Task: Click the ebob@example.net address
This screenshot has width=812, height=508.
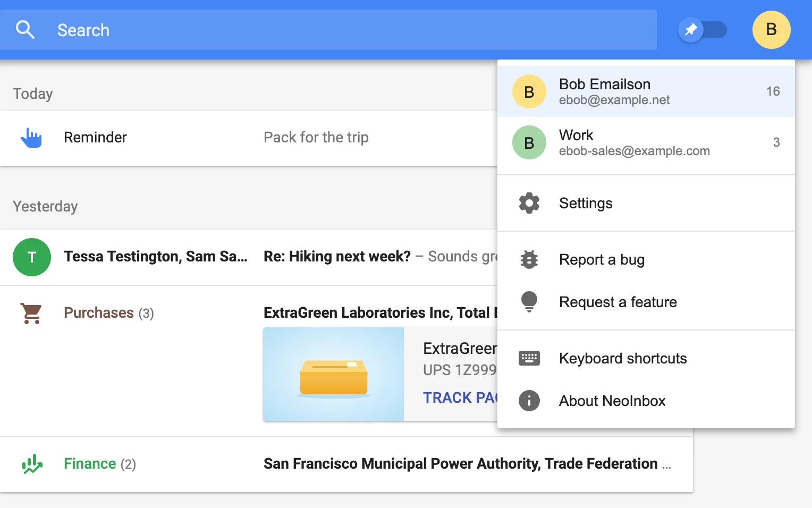Action: click(614, 100)
